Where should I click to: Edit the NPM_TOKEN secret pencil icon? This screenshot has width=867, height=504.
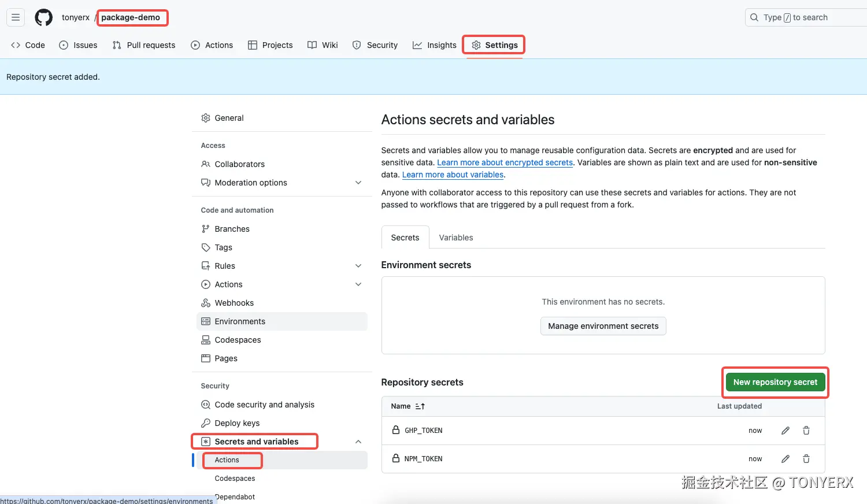tap(786, 459)
